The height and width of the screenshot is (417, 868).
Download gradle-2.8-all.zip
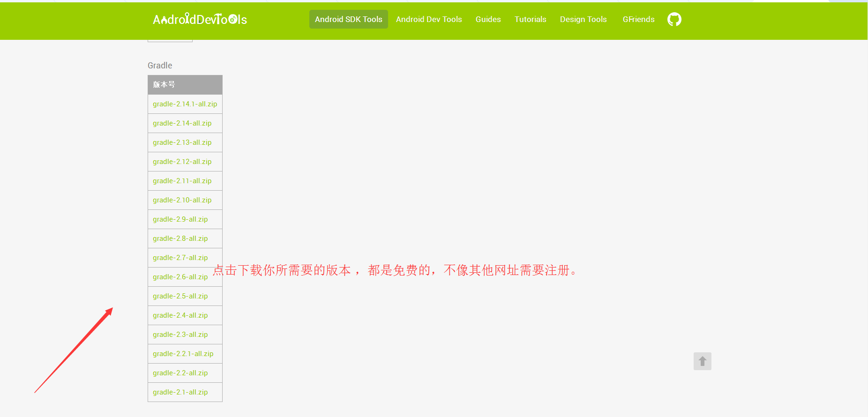(x=180, y=238)
